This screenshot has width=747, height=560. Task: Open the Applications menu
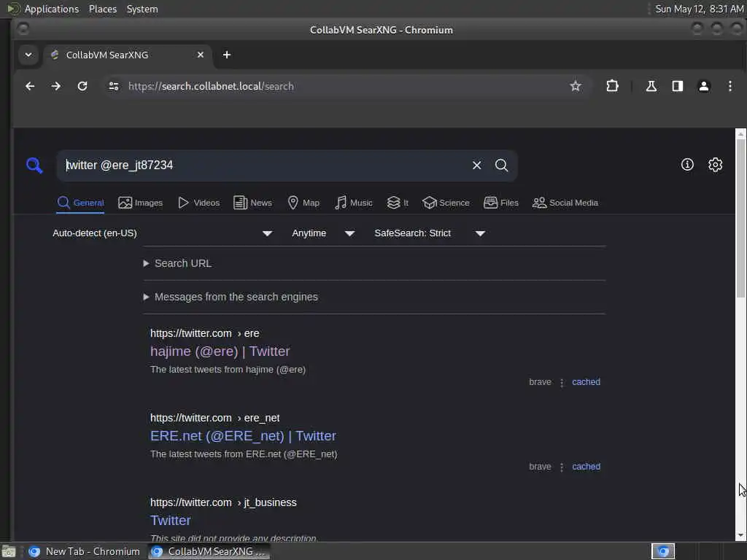(x=43, y=9)
